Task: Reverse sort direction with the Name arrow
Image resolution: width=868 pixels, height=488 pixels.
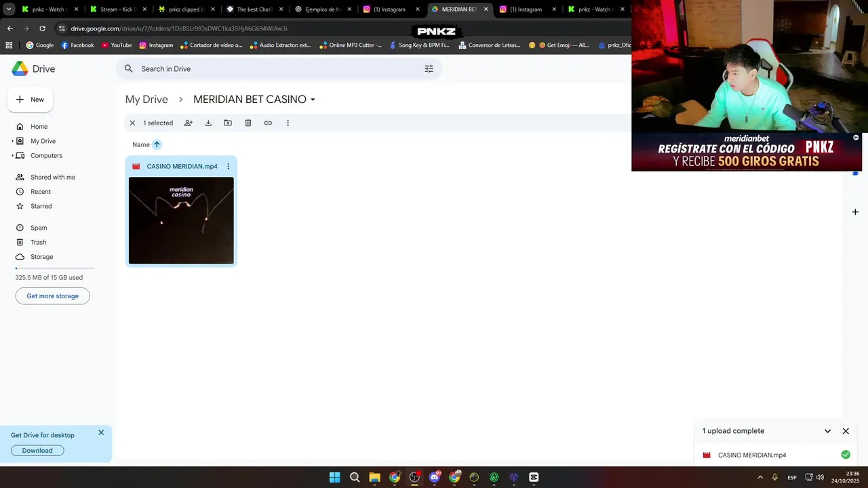Action: (x=157, y=144)
